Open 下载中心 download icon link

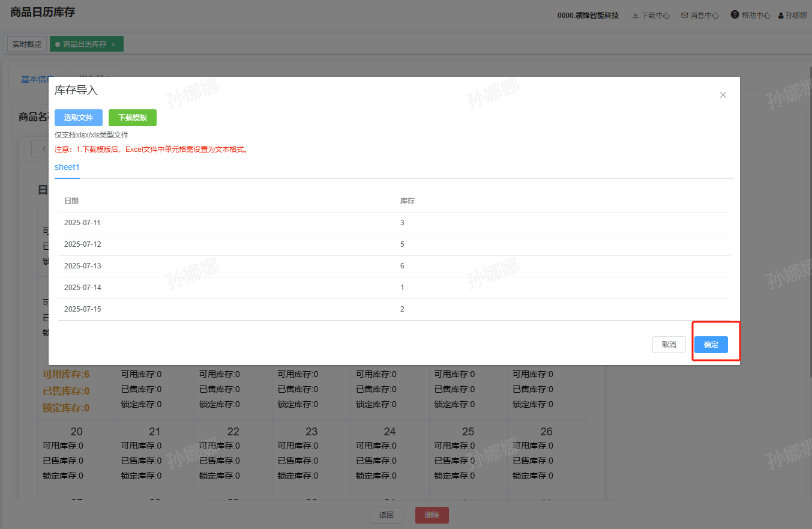coord(651,16)
